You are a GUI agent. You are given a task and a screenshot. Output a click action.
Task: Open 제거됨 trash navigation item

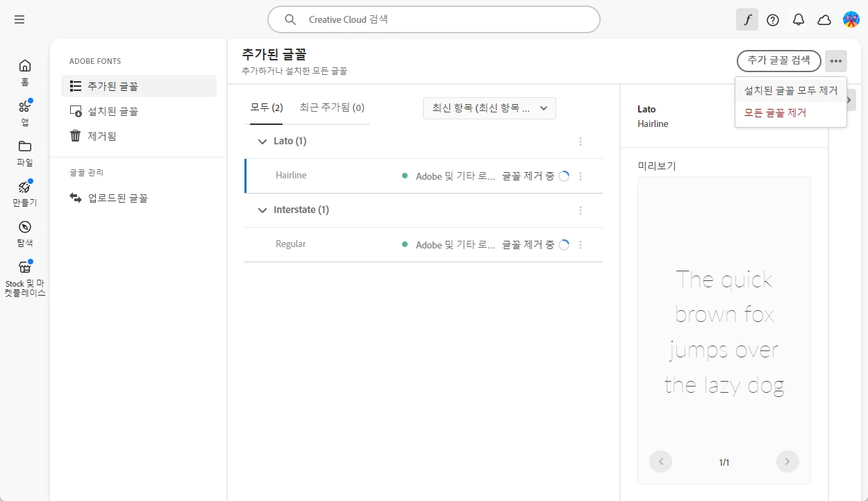point(139,136)
